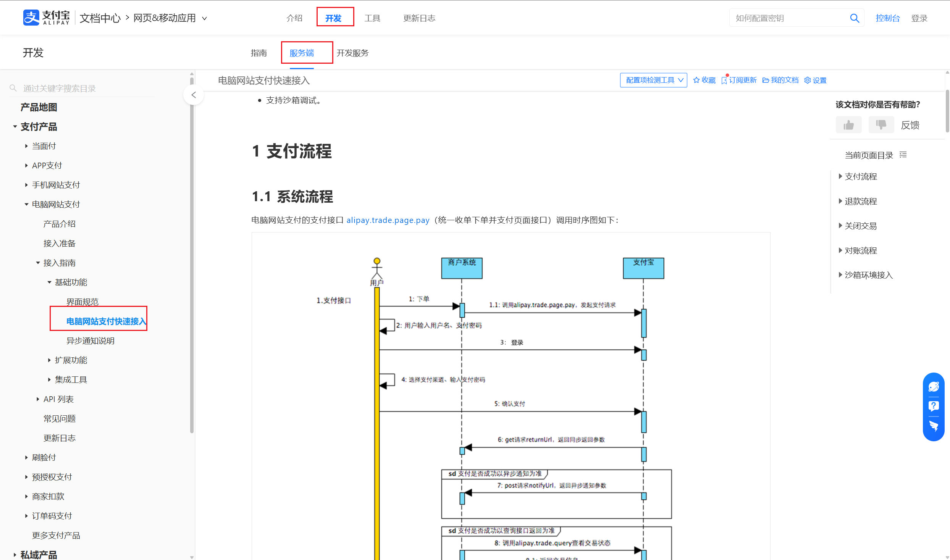Image resolution: width=950 pixels, height=560 pixels.
Task: Open the question-mark help bubble icon
Action: 934,406
